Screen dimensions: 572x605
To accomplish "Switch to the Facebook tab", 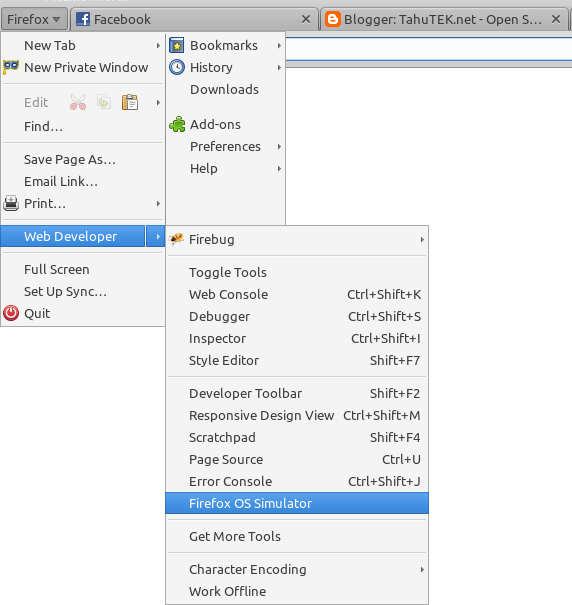I will point(193,19).
